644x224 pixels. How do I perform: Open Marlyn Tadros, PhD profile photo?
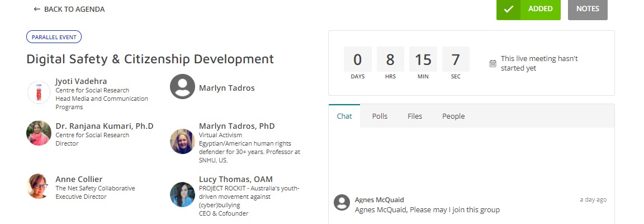pos(182,141)
